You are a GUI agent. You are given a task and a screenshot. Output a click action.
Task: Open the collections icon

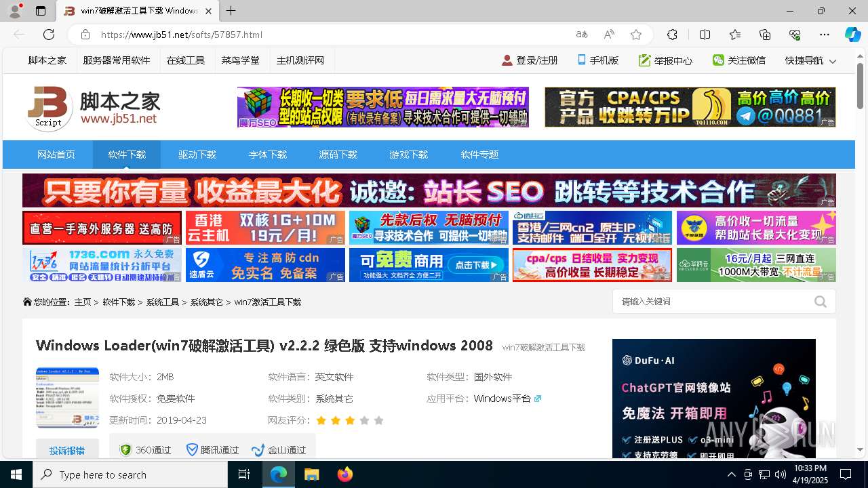click(765, 35)
